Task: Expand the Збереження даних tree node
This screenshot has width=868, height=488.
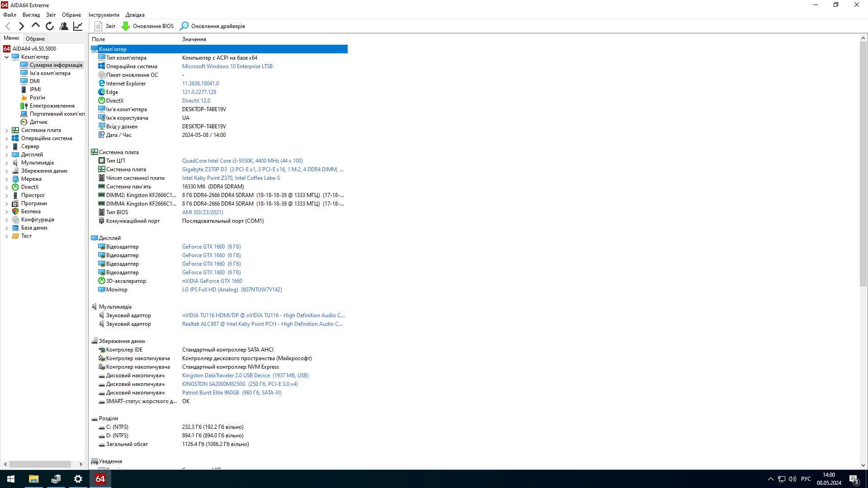Action: [6, 171]
